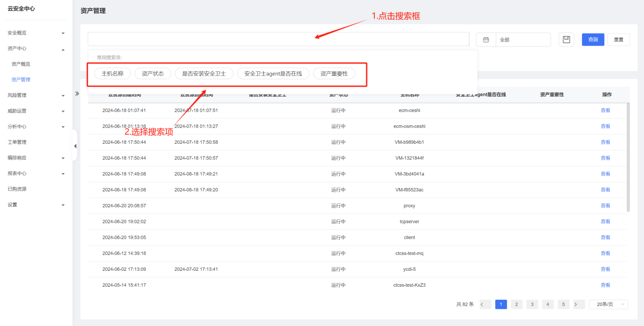
Task: Open 已购资源 in the sidebar
Action: pyautogui.click(x=17, y=189)
